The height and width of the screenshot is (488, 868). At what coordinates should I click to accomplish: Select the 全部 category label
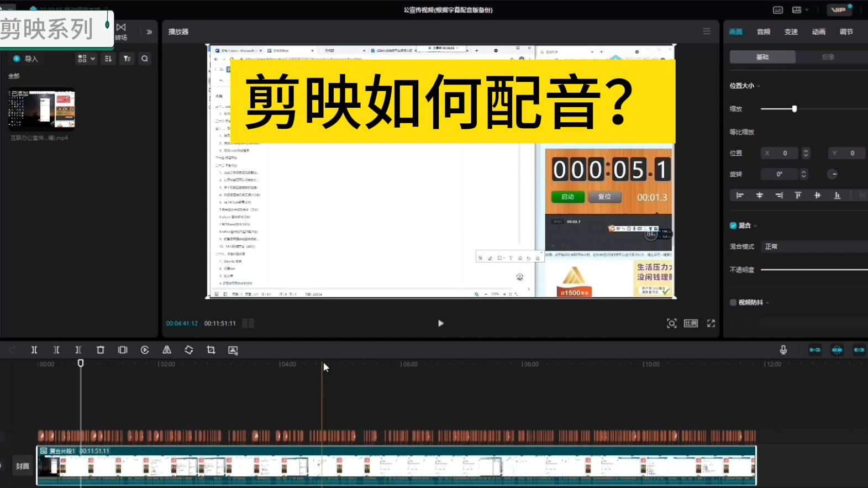click(14, 76)
